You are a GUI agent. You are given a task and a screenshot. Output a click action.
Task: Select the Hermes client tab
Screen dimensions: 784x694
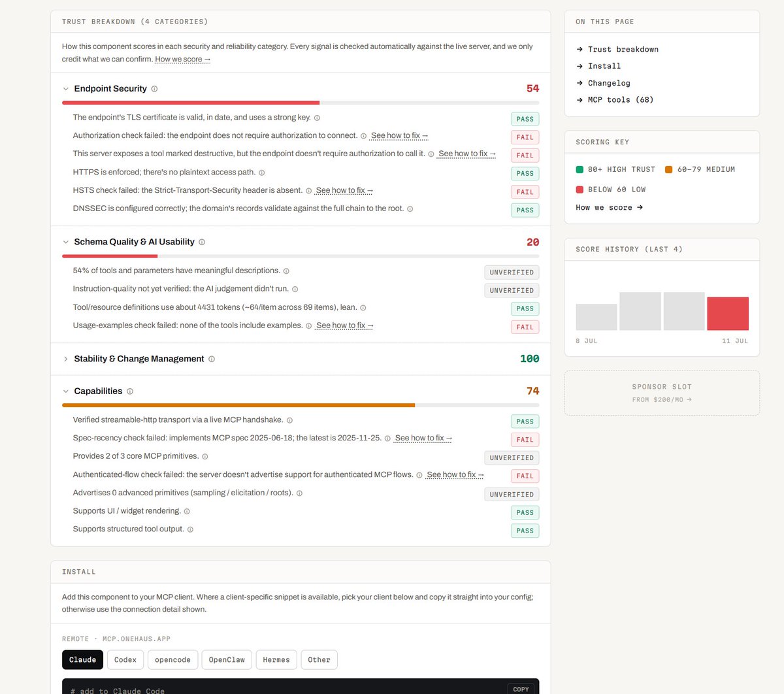276,660
